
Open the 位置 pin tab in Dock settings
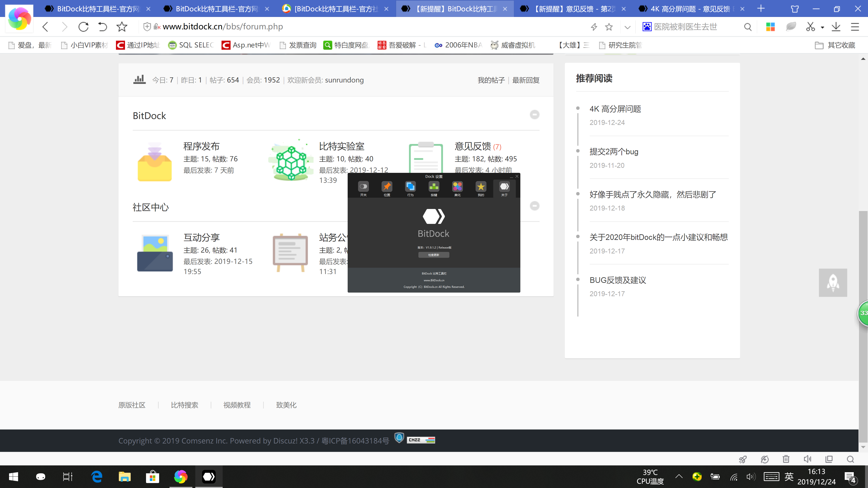387,189
